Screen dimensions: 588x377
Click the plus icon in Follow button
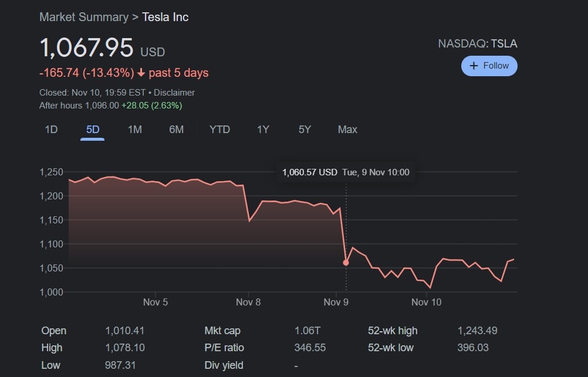point(474,66)
